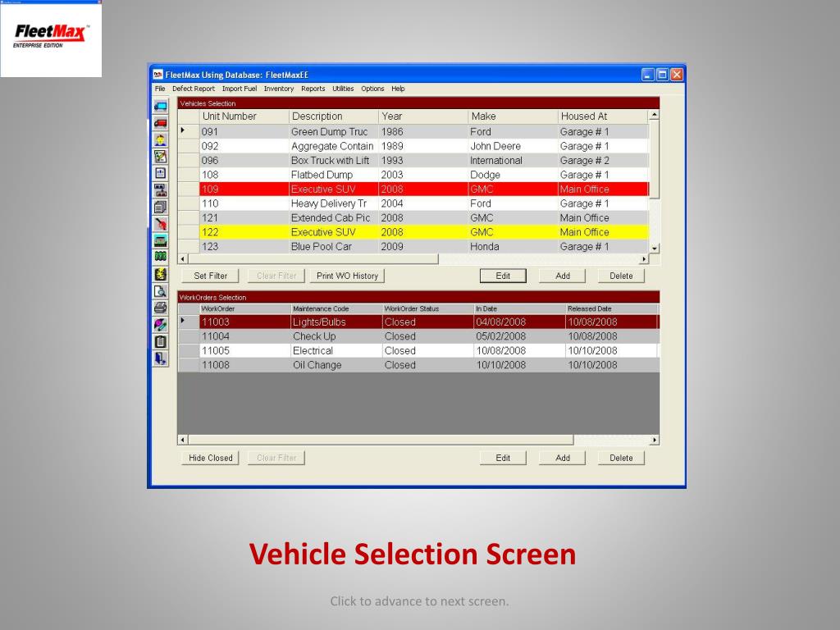Viewport: 840px width, 630px height.
Task: Select the Heavy Delivery Tr cell
Action: [333, 203]
